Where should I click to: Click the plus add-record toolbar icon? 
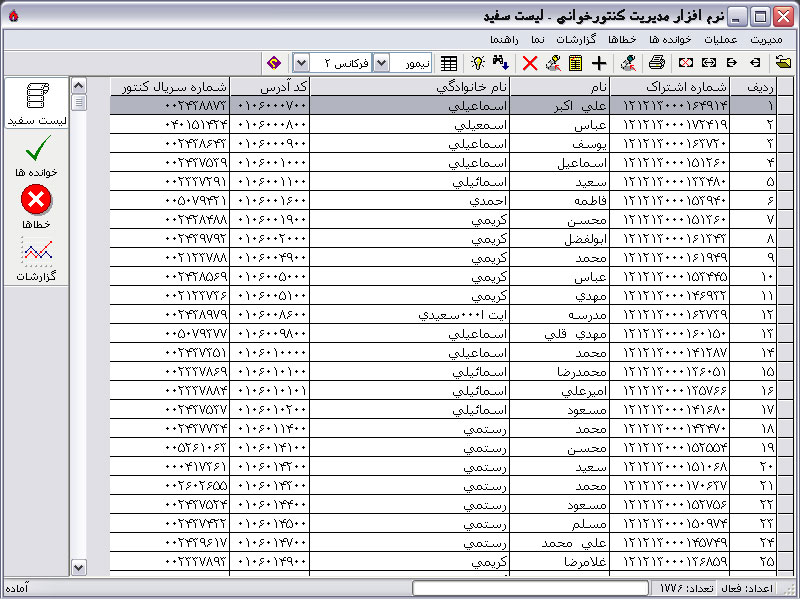599,63
